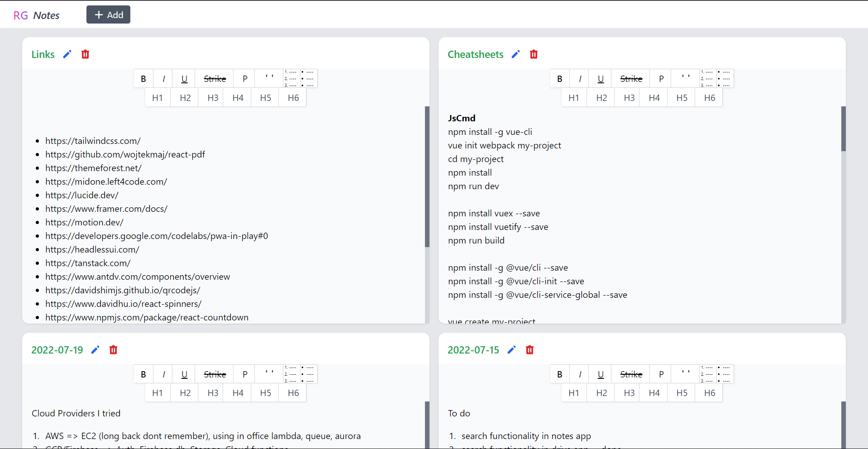Delete the 2022-07-19 note

click(113, 350)
